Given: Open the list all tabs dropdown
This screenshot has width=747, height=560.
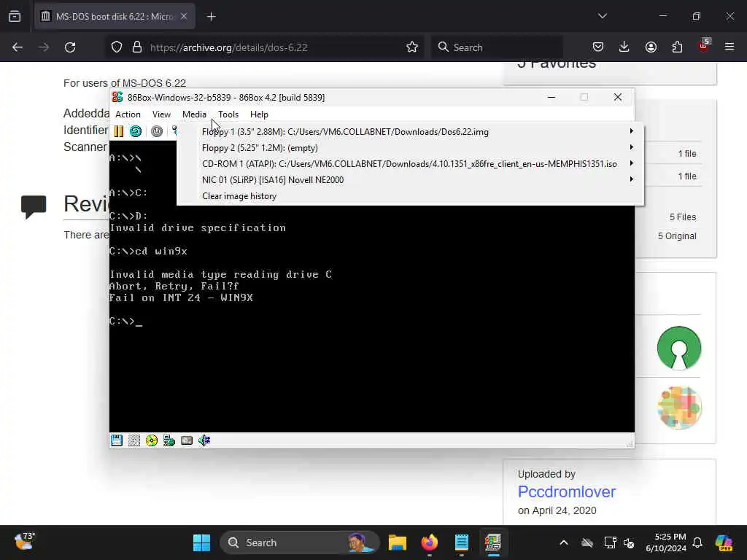Looking at the screenshot, I should 603,16.
